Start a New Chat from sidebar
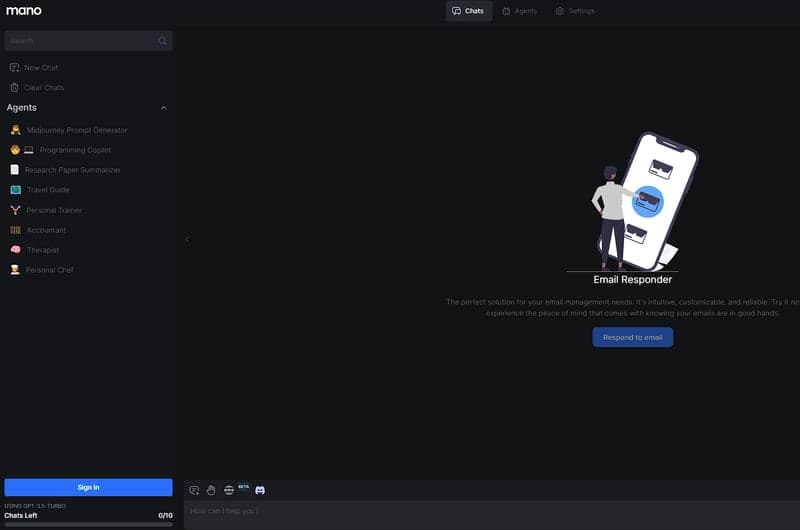Viewport: 800px width, 530px height. coord(40,67)
